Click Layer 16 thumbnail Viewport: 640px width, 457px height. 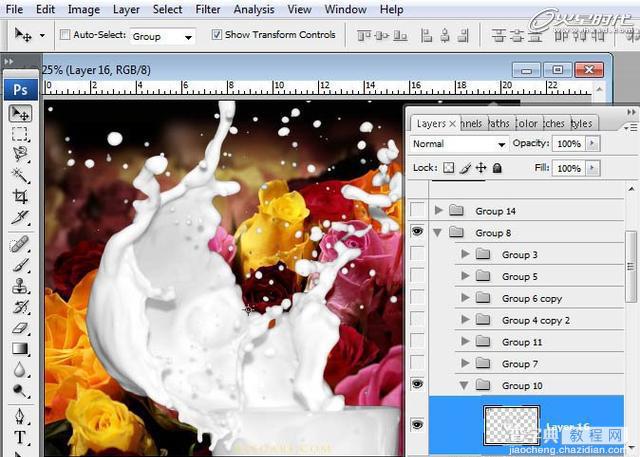[511, 426]
